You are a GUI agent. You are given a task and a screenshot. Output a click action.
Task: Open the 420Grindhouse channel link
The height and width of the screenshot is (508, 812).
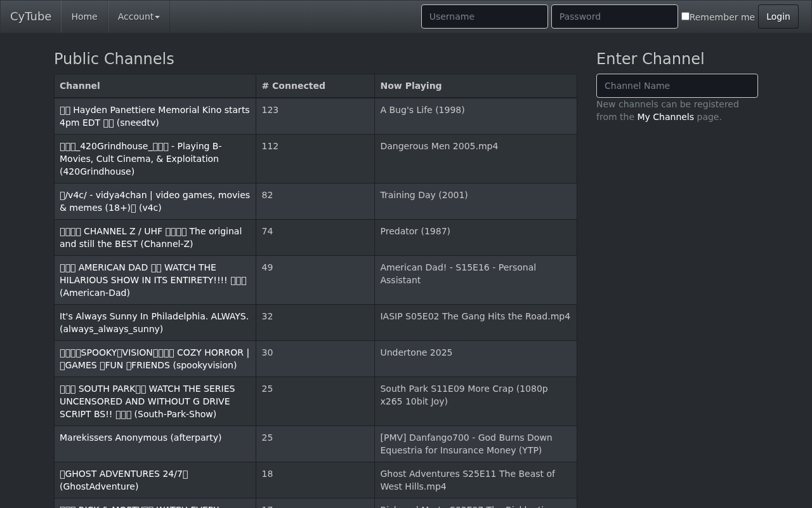click(141, 159)
